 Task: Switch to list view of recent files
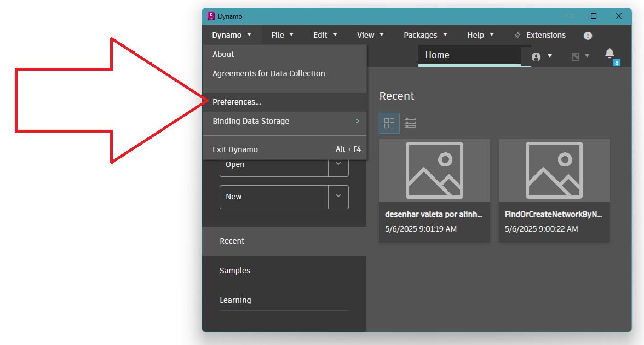[x=410, y=123]
